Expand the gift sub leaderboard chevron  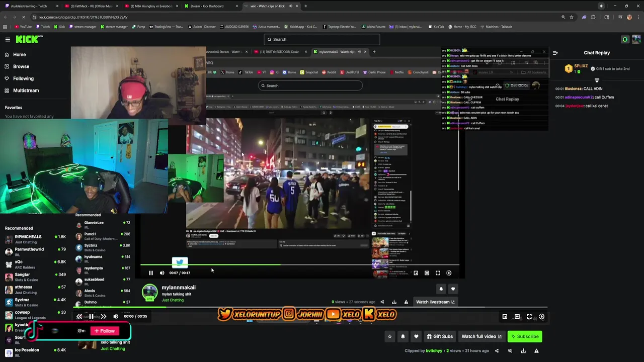pyautogui.click(x=597, y=80)
